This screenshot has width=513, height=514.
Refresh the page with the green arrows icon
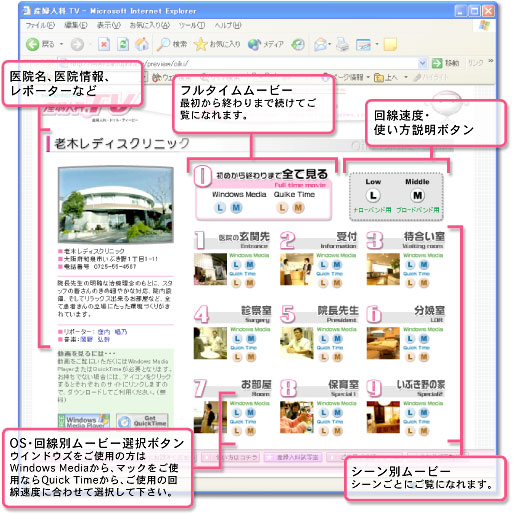click(123, 44)
